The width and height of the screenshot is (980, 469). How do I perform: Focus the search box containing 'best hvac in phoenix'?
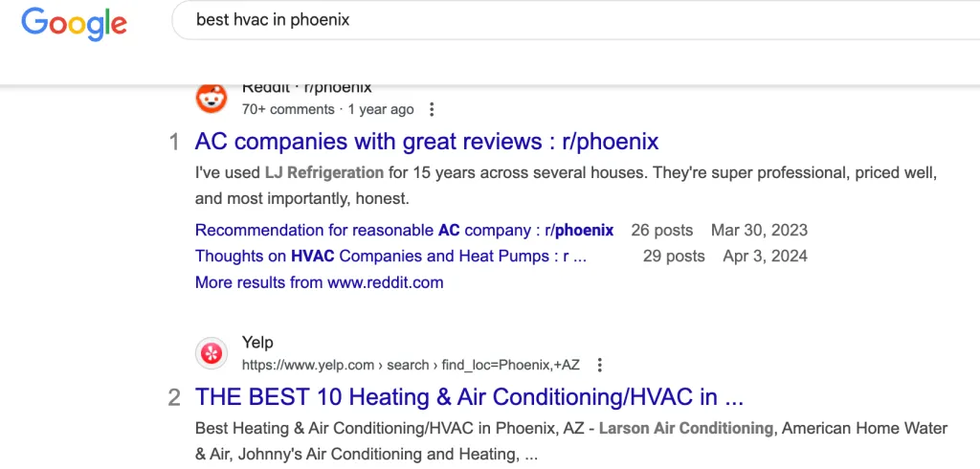(574, 19)
